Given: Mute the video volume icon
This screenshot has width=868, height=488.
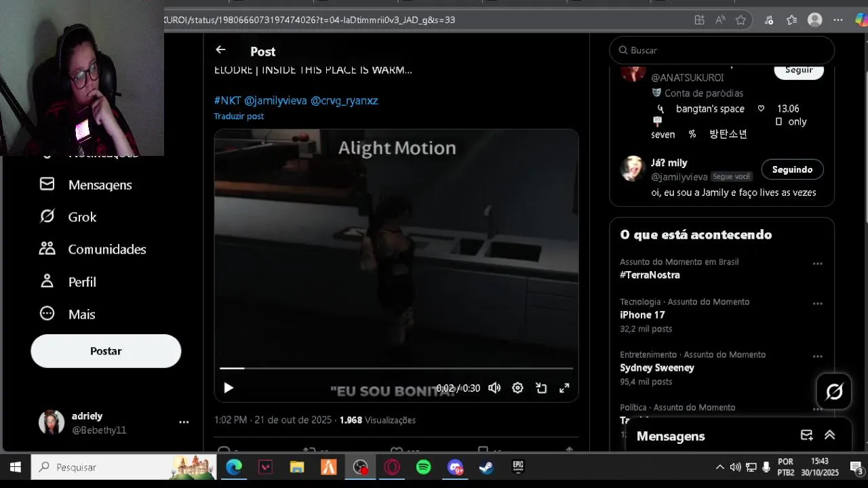Looking at the screenshot, I should [x=494, y=388].
